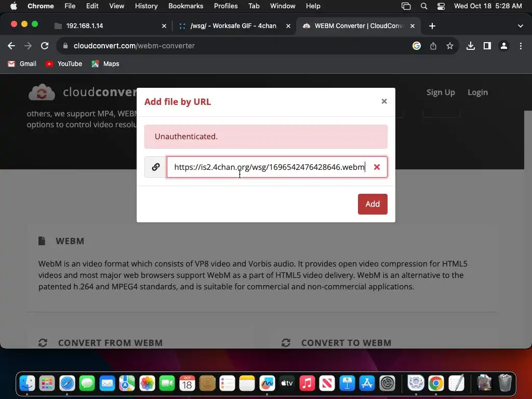Click the link chain icon beside URL field
This screenshot has height=399, width=532.
pyautogui.click(x=156, y=167)
